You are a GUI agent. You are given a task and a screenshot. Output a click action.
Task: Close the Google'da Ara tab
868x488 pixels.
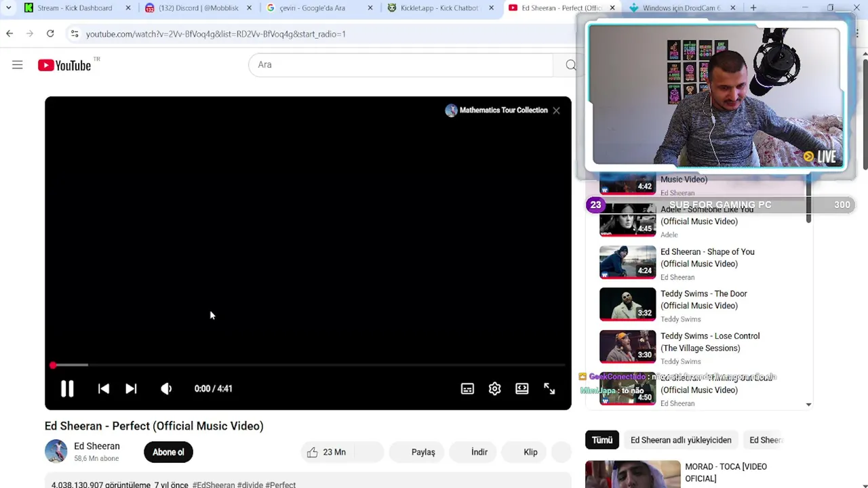[370, 8]
